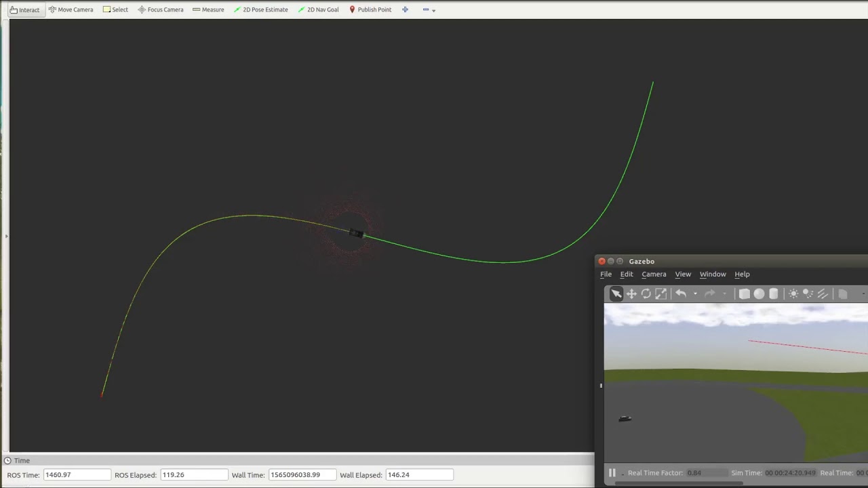The image size is (868, 488).
Task: Open the Gazebo File menu
Action: click(606, 274)
